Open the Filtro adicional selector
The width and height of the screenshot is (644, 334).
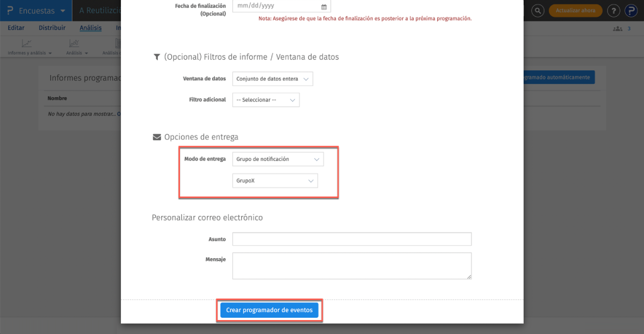click(265, 100)
